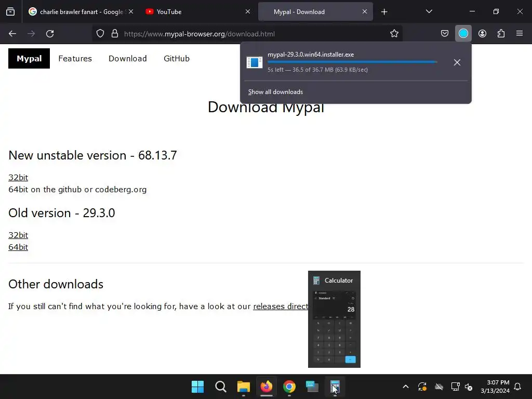
Task: Open the notifications bell
Action: pos(517,387)
